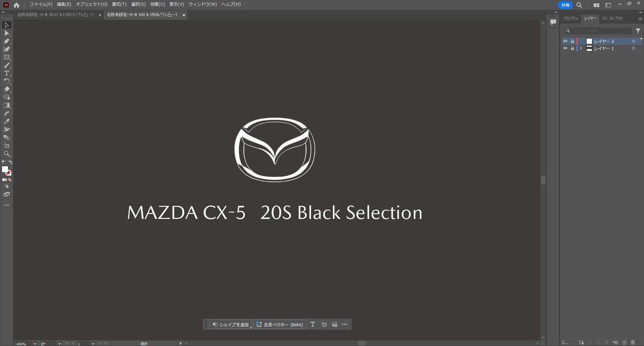
Task: Click the stroke color swatch
Action: (x=9, y=173)
